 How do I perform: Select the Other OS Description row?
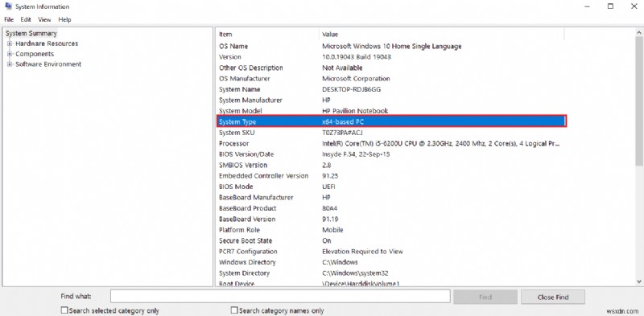coord(390,68)
